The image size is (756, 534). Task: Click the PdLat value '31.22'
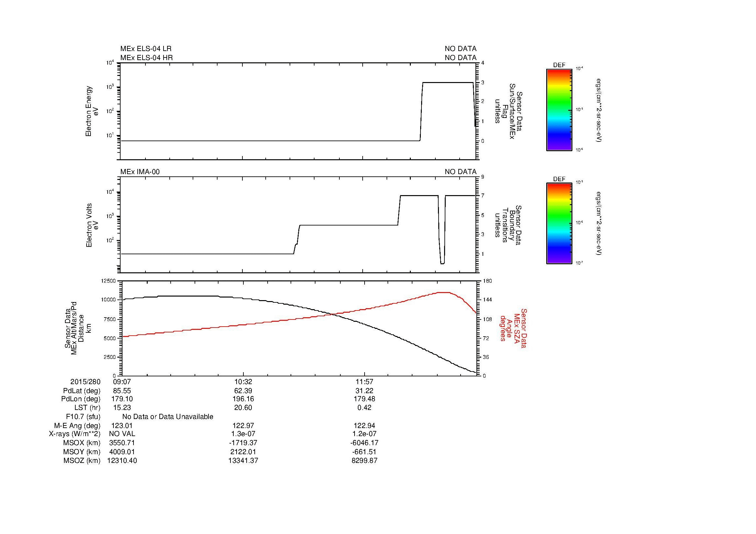coord(364,391)
